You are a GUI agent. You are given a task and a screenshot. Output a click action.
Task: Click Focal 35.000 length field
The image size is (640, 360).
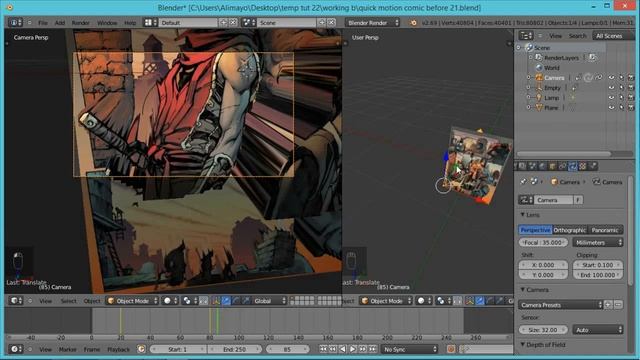coord(543,242)
